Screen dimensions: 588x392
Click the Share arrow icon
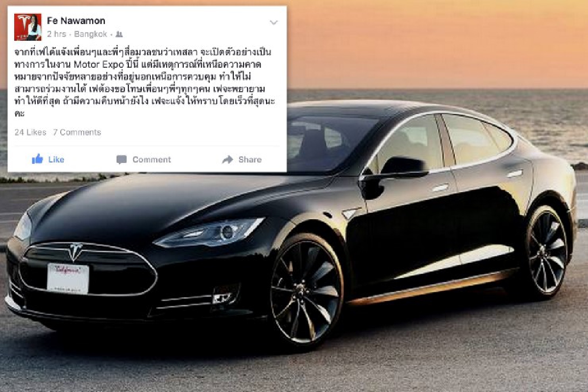click(227, 159)
